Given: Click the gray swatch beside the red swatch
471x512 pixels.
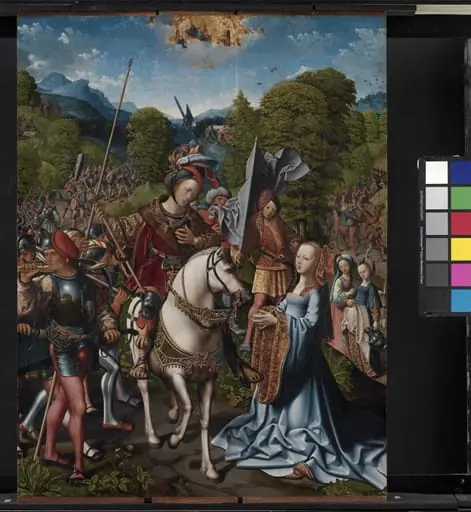Looking at the screenshot, I should 436,224.
